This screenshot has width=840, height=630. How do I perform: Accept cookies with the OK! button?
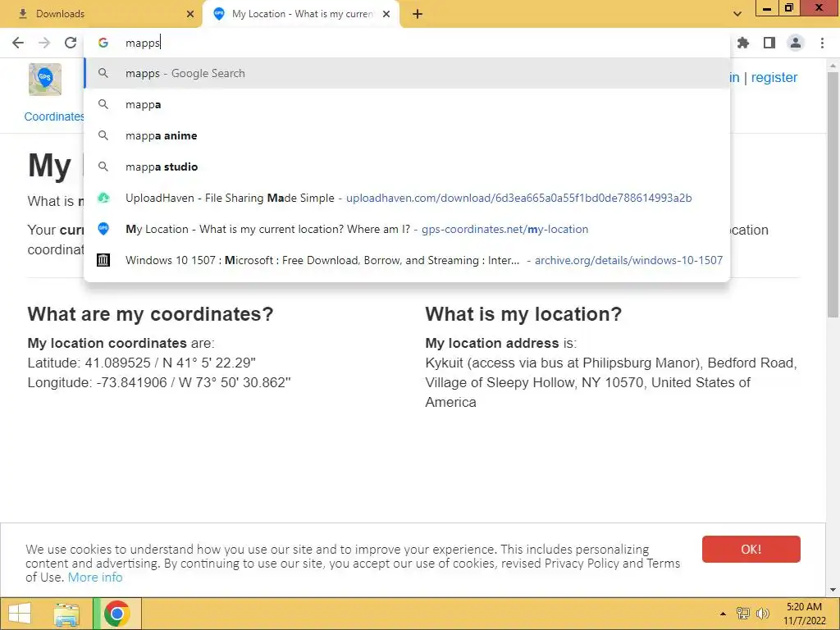751,549
